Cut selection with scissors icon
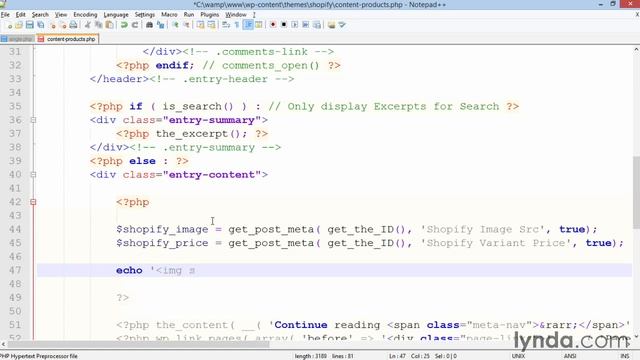The width and height of the screenshot is (640, 360). pyautogui.click(x=87, y=25)
